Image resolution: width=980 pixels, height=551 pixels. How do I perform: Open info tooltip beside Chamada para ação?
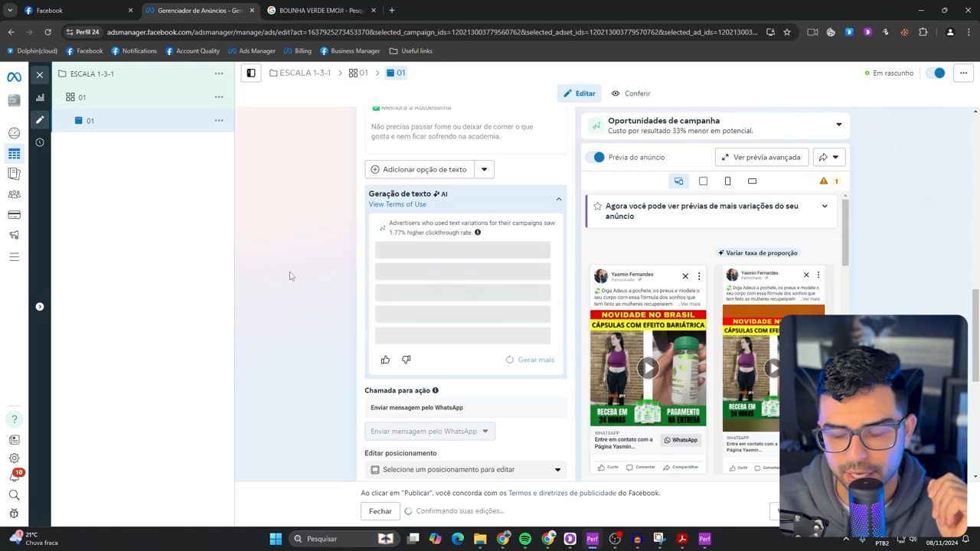point(436,390)
